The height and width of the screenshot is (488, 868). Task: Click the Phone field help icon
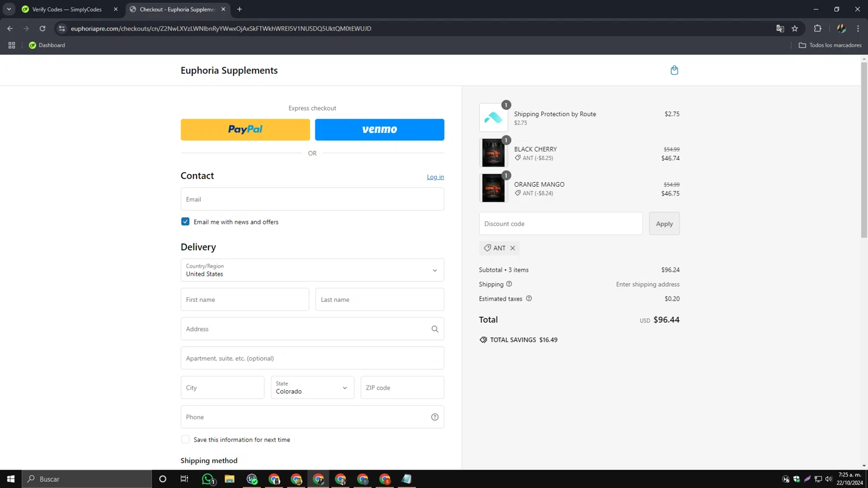(x=435, y=417)
